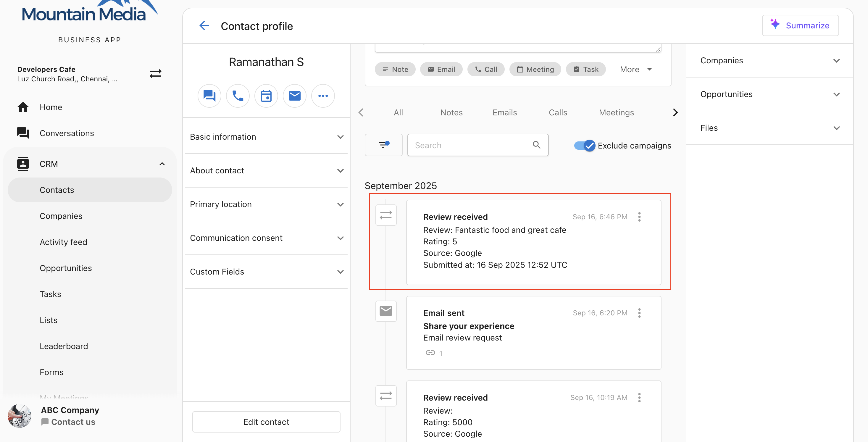The image size is (868, 442).
Task: Open the More activity type dropdown
Action: point(635,70)
